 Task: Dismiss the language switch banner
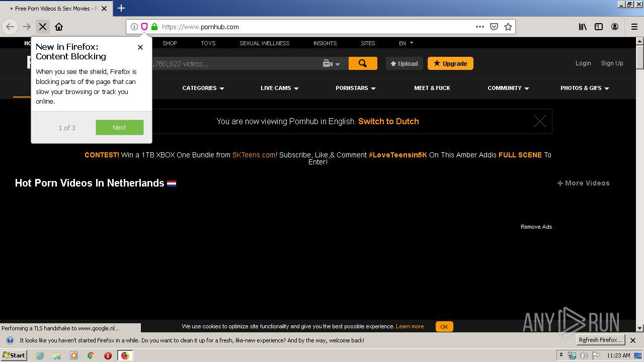click(x=540, y=121)
